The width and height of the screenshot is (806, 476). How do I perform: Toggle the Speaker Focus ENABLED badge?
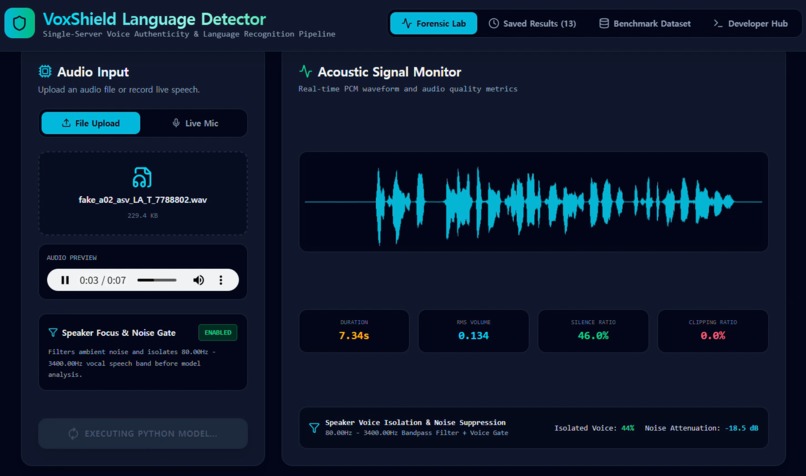[218, 333]
